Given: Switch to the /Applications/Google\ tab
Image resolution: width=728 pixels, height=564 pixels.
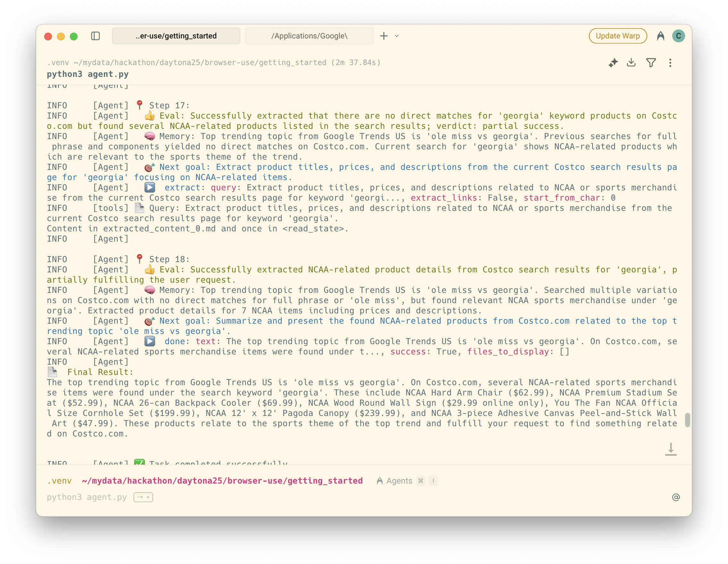Looking at the screenshot, I should [309, 36].
